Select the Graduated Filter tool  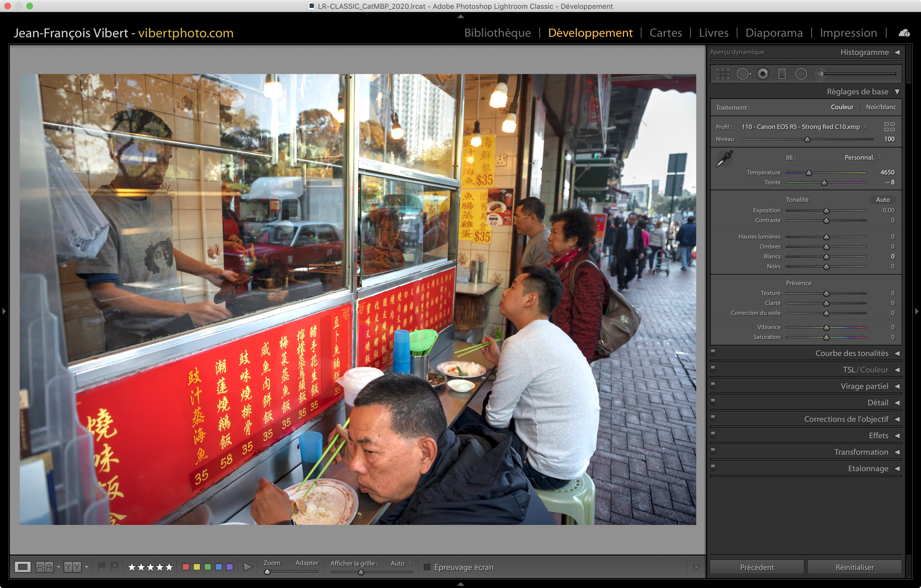(782, 74)
